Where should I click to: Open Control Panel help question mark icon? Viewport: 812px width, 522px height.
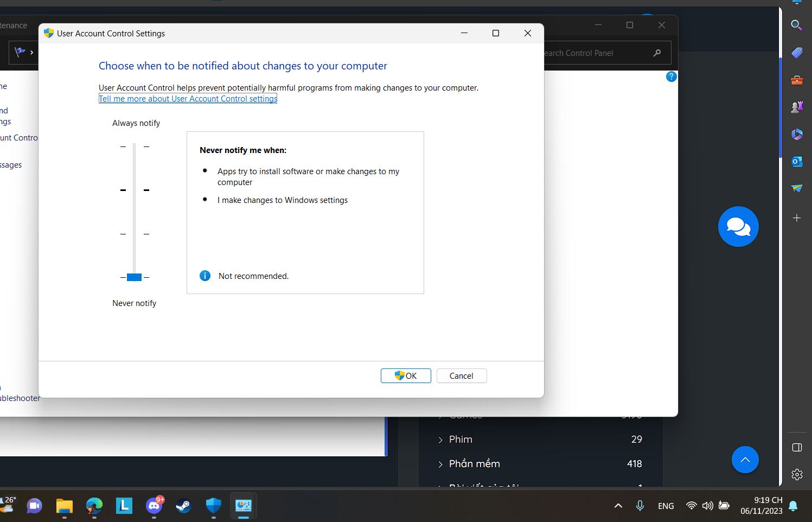(x=671, y=77)
